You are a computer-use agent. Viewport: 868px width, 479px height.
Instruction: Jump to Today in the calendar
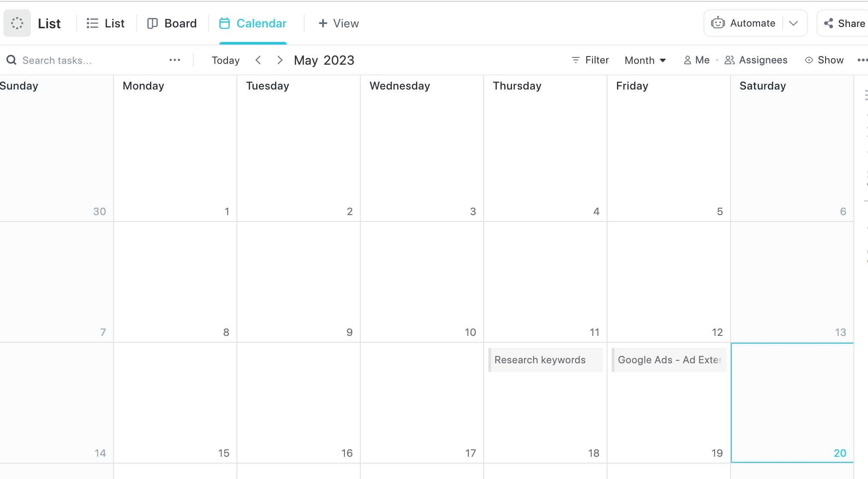click(225, 60)
